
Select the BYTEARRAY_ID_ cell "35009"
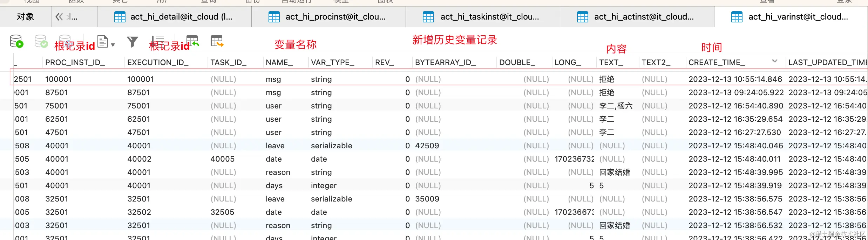click(427, 199)
